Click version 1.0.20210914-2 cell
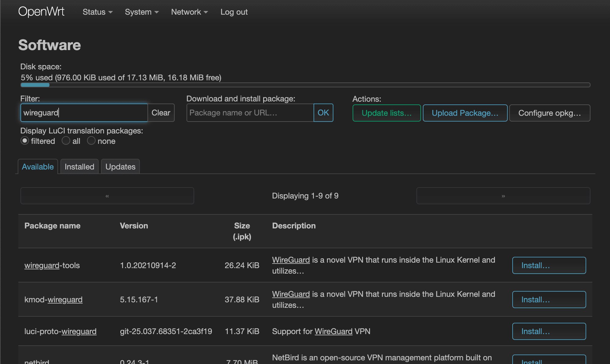The image size is (610, 364). [148, 265]
